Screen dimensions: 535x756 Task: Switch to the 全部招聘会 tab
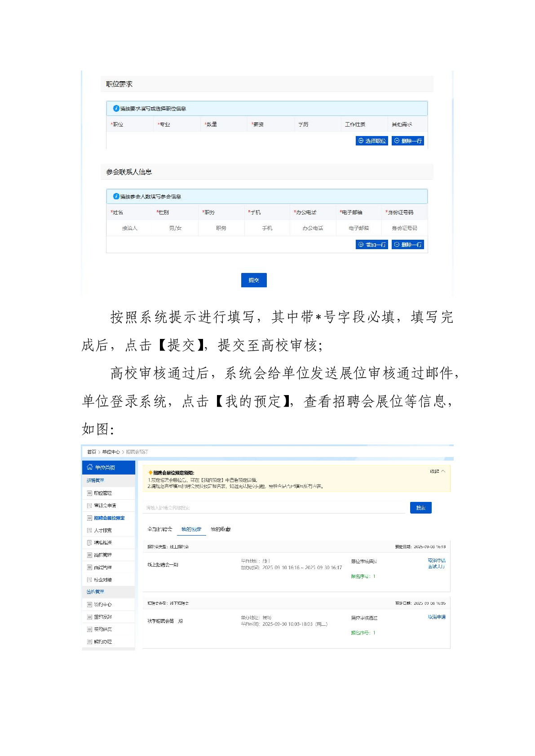159,529
